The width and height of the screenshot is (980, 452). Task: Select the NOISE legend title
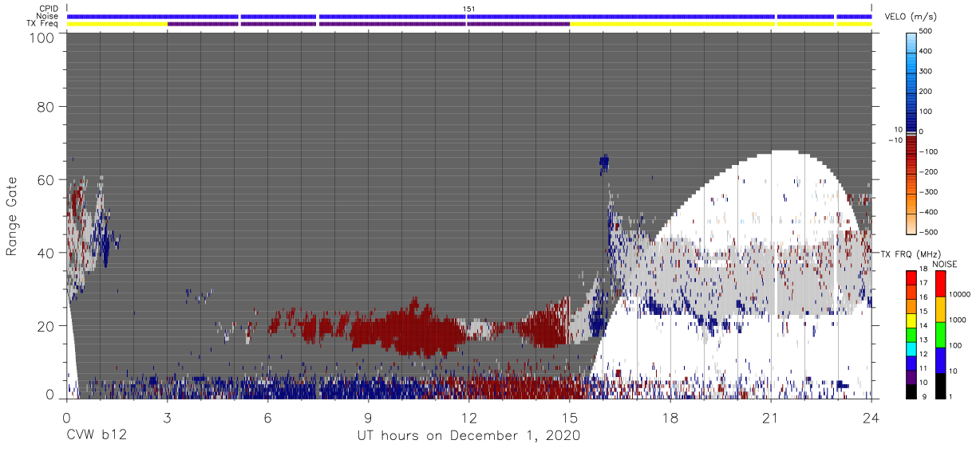pyautogui.click(x=943, y=264)
